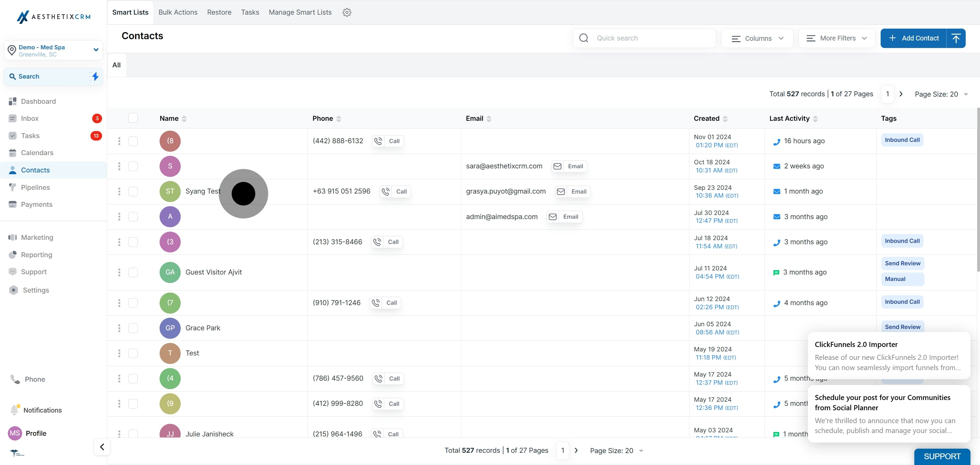Switch to the Bulk Actions tab
This screenshot has width=980, height=465.
point(178,12)
